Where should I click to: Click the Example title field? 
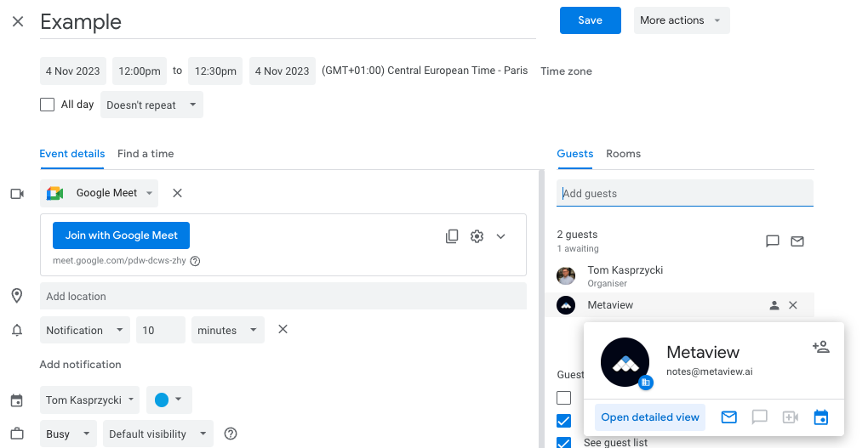tap(288, 22)
